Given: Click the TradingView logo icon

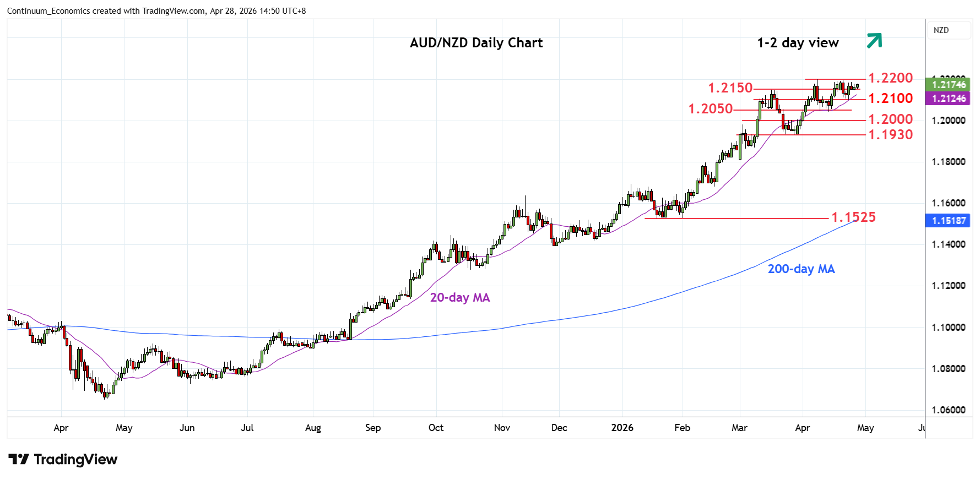Looking at the screenshot, I should (18, 459).
